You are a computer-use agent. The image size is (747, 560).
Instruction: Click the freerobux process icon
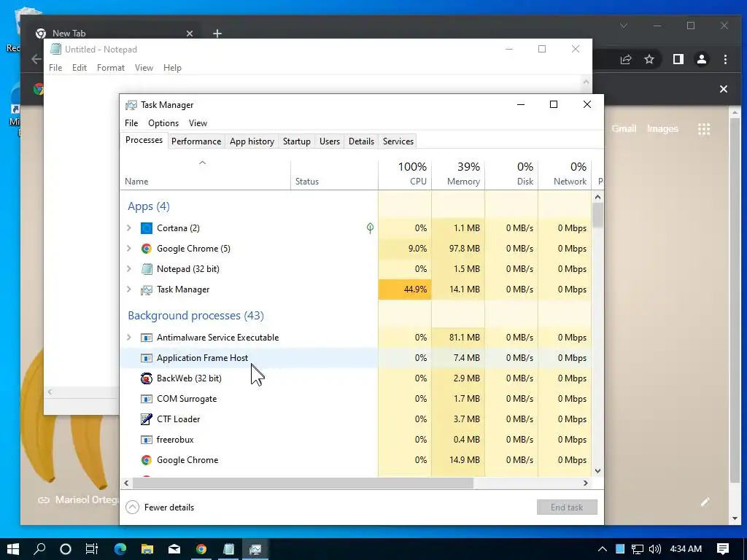pos(146,440)
